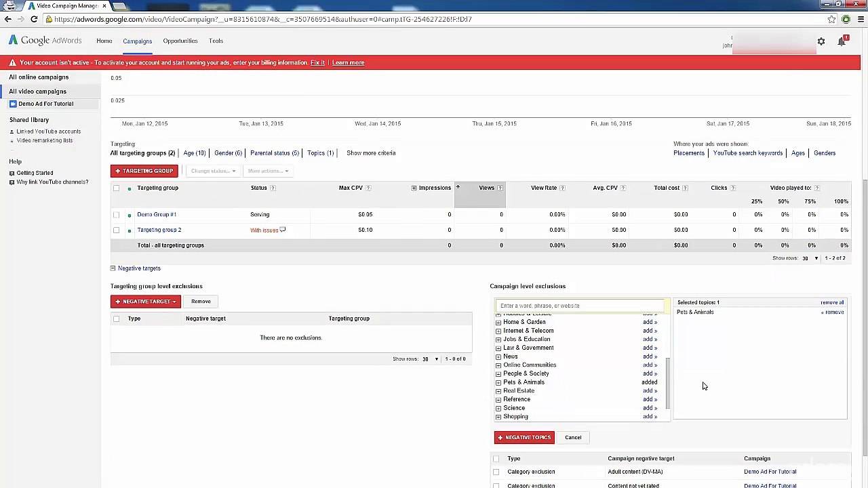Click status dot of Demo Group #1
The image size is (868, 488).
[129, 215]
